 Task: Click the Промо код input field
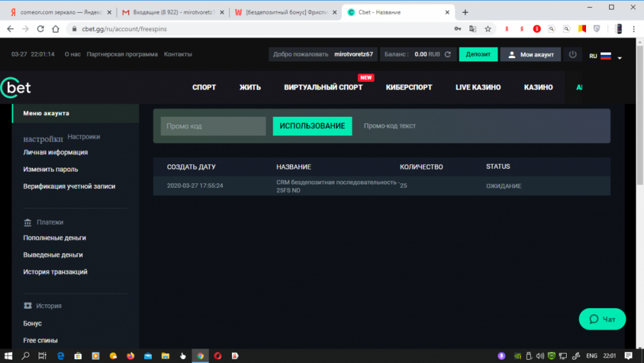pyautogui.click(x=213, y=126)
